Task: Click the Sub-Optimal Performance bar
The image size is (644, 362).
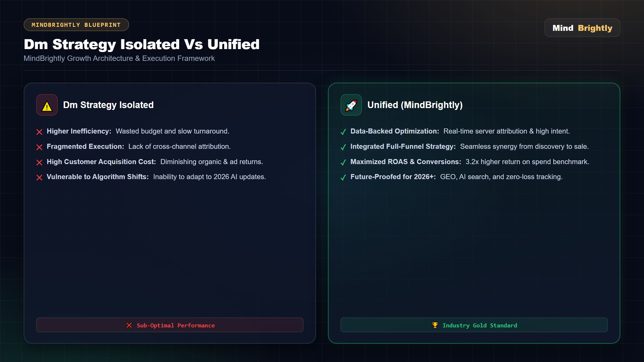Action: (170, 325)
